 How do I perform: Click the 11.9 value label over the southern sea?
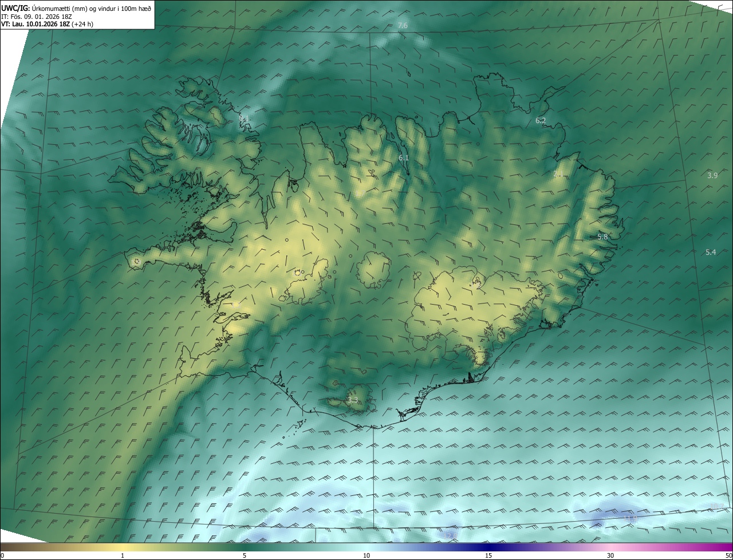pos(630,518)
